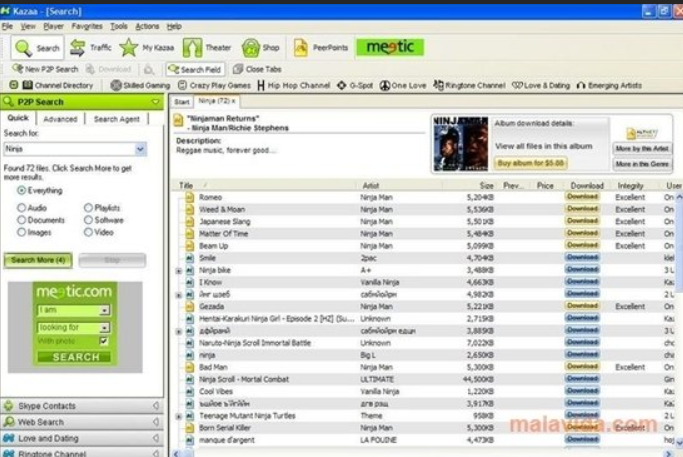The height and width of the screenshot is (457, 683).
Task: Click the greyed Download toolbar item
Action: [108, 69]
